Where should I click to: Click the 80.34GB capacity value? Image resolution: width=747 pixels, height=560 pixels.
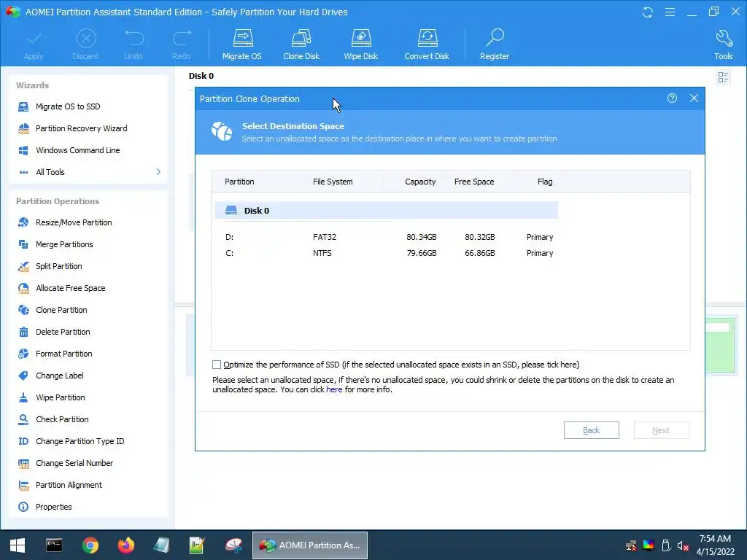pyautogui.click(x=422, y=237)
